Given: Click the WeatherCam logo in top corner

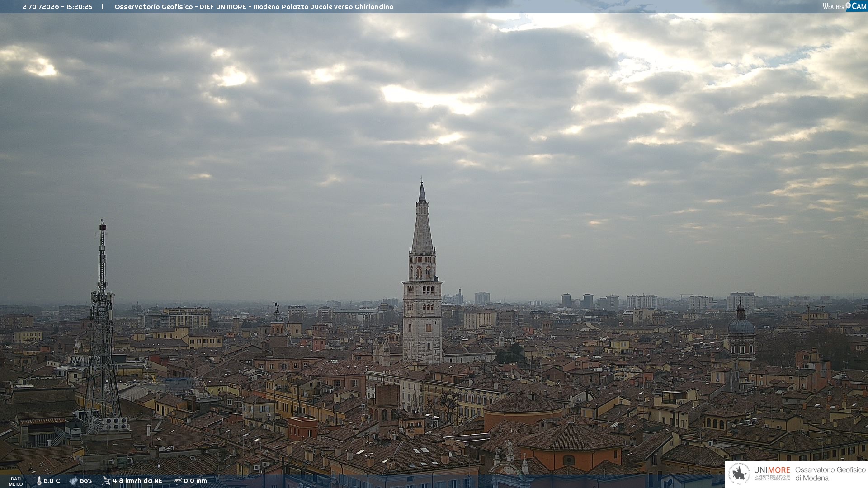Looking at the screenshot, I should tap(844, 6).
